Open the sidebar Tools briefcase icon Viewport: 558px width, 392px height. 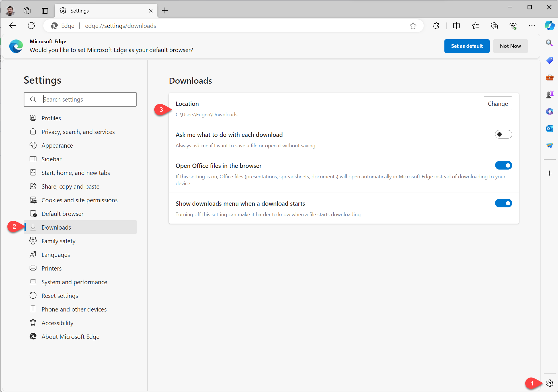pos(549,77)
